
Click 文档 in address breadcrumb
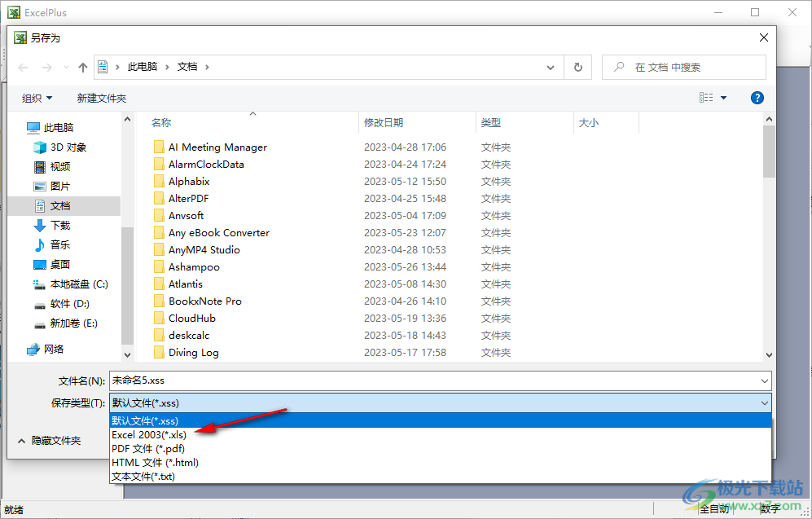[x=187, y=67]
